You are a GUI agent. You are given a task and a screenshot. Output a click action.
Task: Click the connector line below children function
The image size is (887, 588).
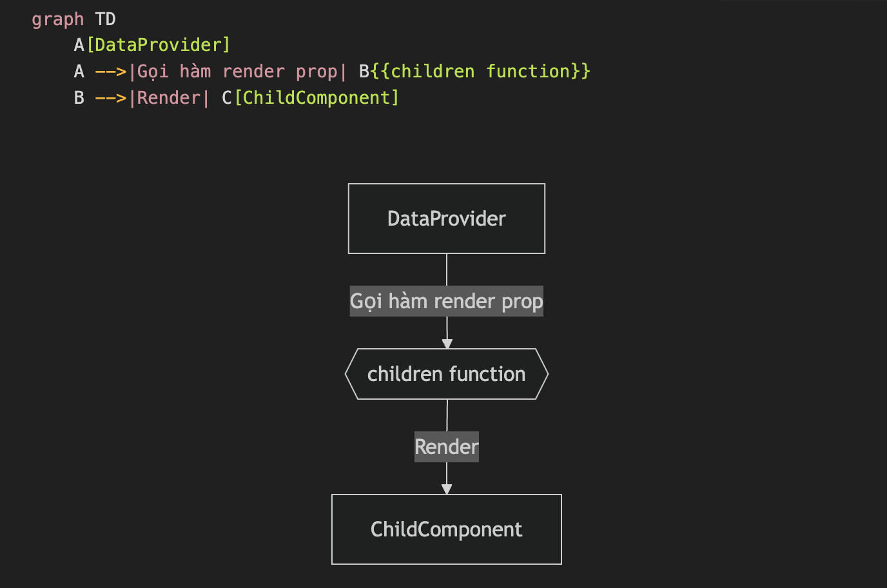pos(447,415)
